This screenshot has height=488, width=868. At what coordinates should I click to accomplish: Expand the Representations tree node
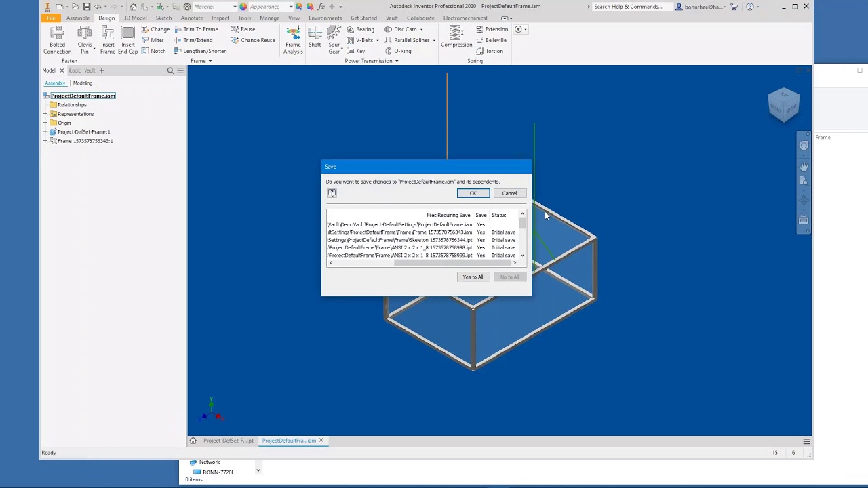[45, 114]
